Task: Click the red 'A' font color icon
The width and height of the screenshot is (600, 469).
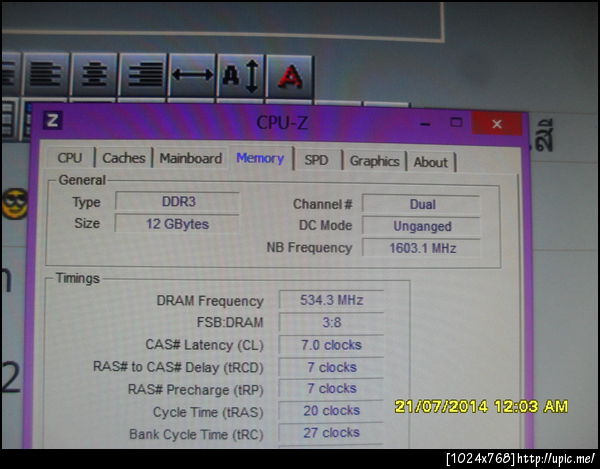Action: pyautogui.click(x=290, y=77)
